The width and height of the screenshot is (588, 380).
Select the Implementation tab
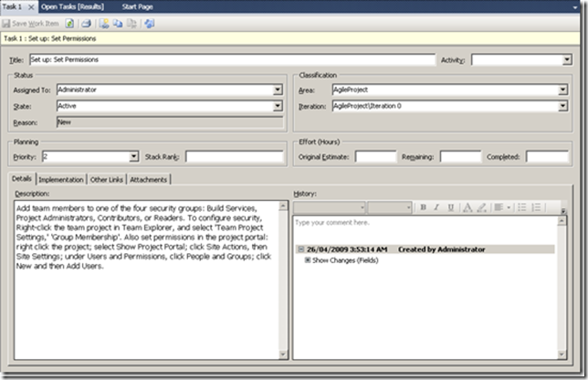tap(61, 180)
